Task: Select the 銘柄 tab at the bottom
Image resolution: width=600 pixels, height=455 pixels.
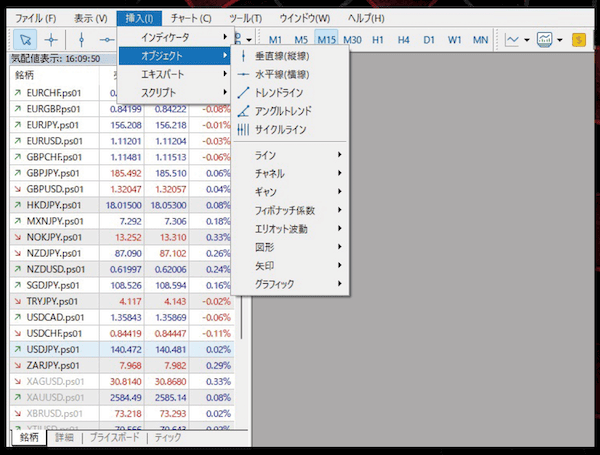Action: (29, 437)
